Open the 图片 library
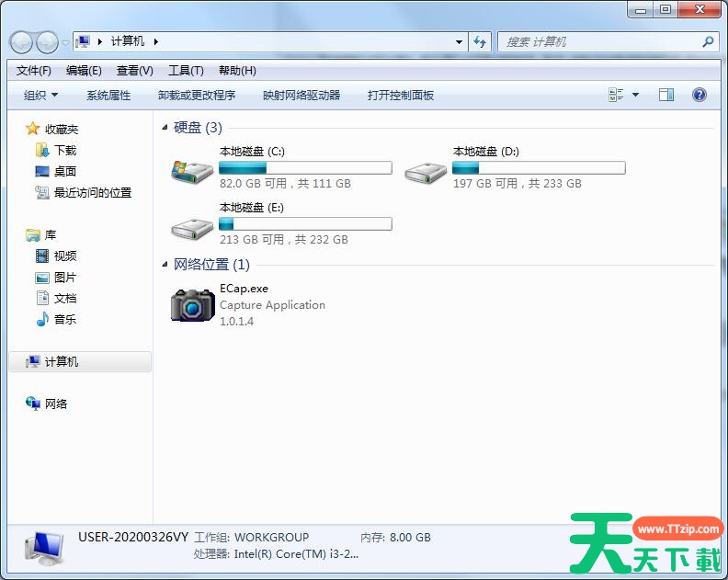This screenshot has height=580, width=728. click(x=56, y=278)
